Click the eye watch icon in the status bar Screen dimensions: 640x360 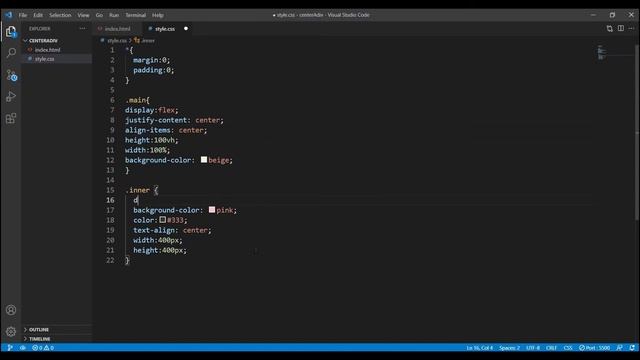click(x=23, y=348)
